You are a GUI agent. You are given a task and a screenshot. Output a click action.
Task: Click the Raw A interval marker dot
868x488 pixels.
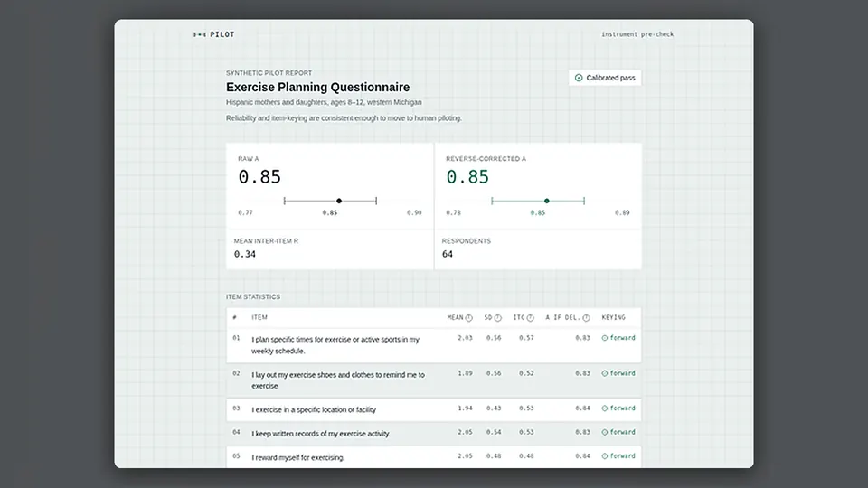point(339,201)
